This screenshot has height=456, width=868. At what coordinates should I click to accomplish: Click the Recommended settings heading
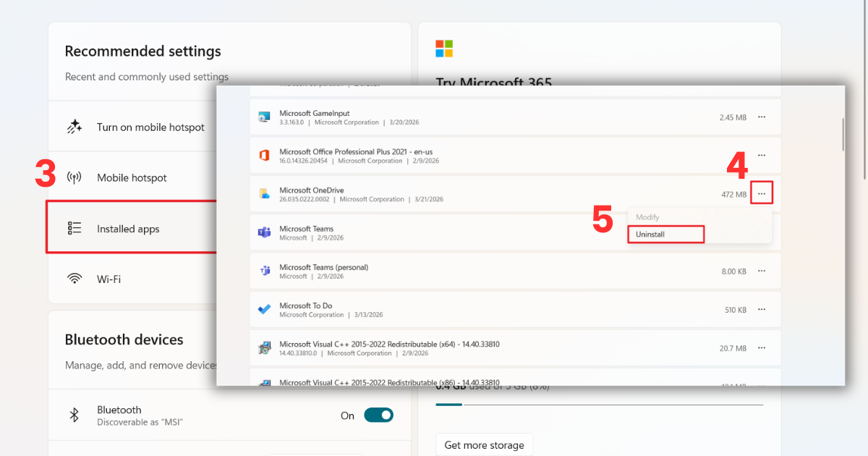143,51
